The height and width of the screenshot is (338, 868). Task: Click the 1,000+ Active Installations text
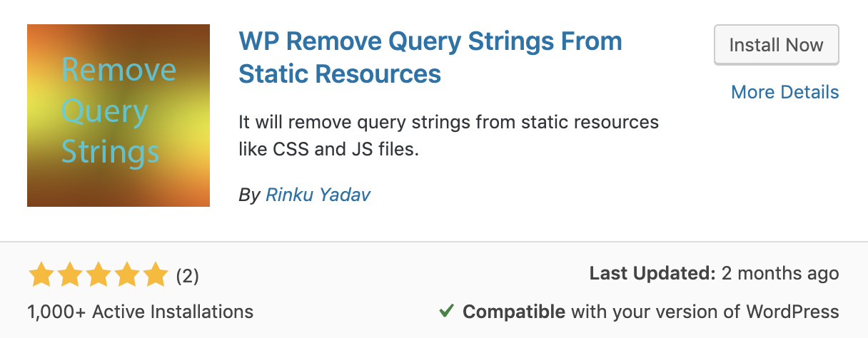(140, 312)
